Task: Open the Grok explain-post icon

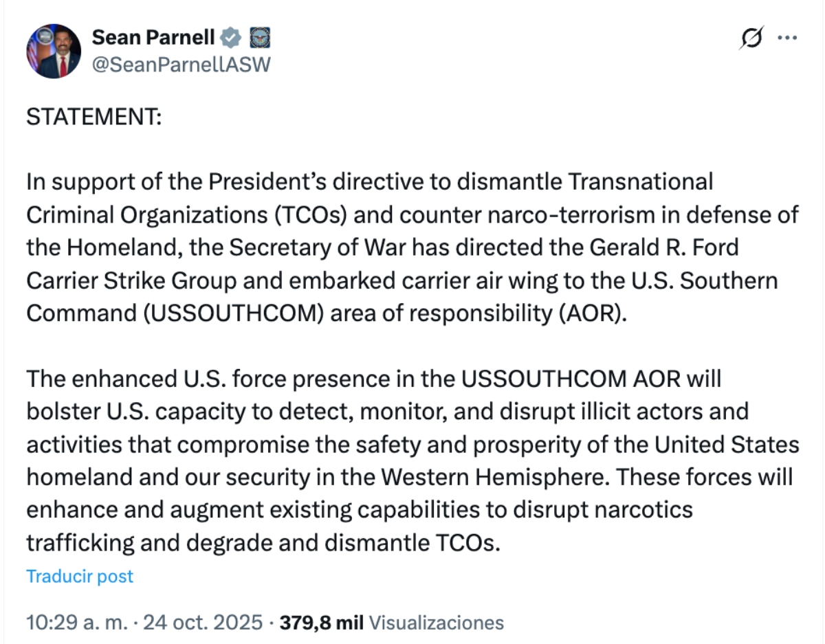Action: pos(751,39)
